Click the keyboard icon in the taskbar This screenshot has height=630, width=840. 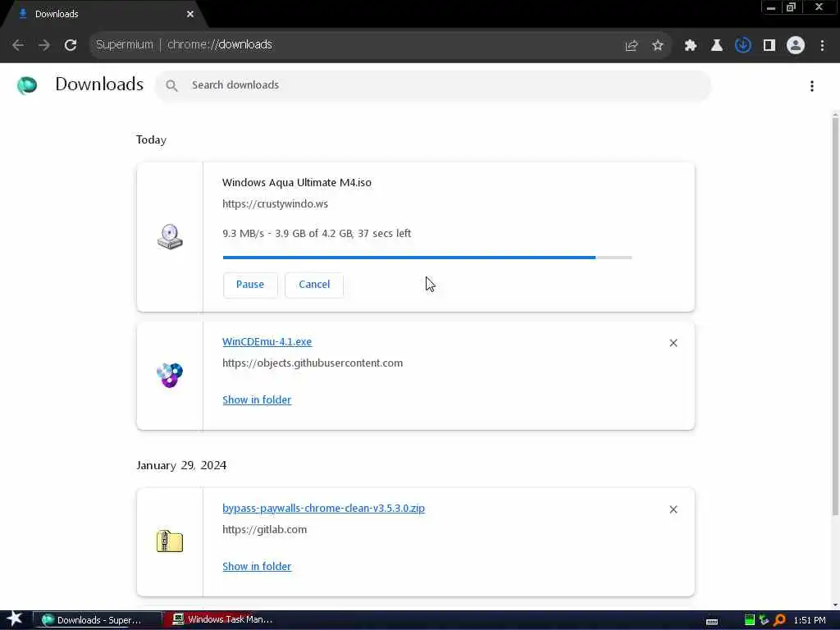pyautogui.click(x=712, y=622)
